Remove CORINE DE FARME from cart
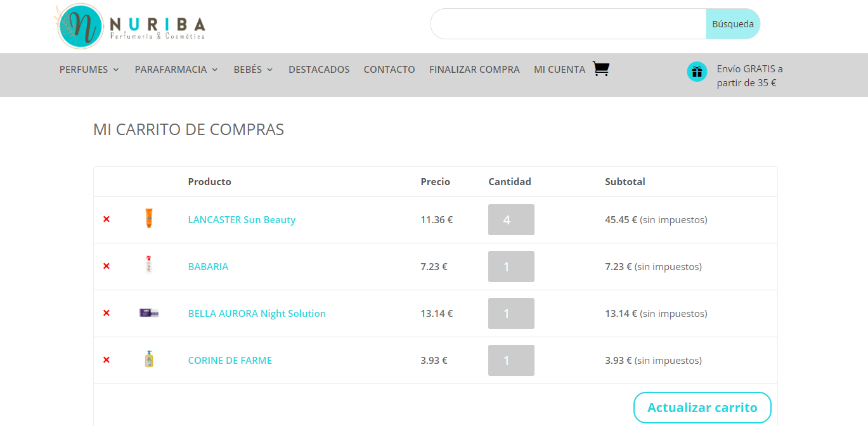The image size is (868, 426). tap(107, 360)
